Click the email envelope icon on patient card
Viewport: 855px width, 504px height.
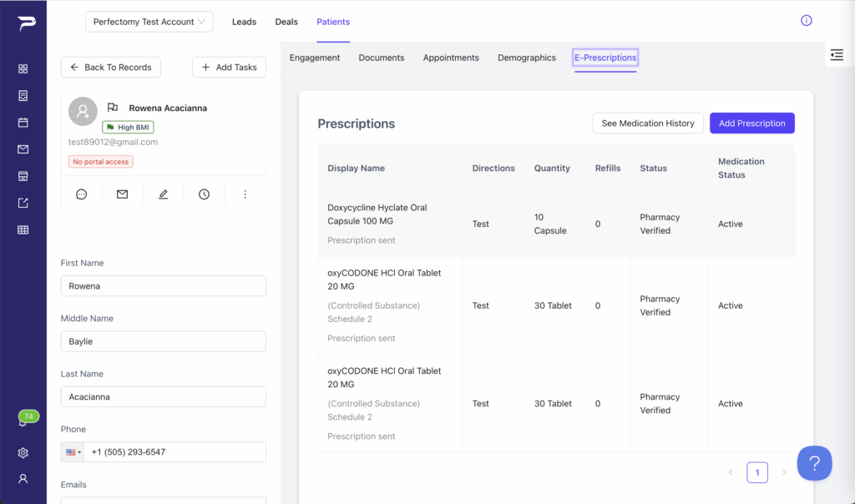122,194
